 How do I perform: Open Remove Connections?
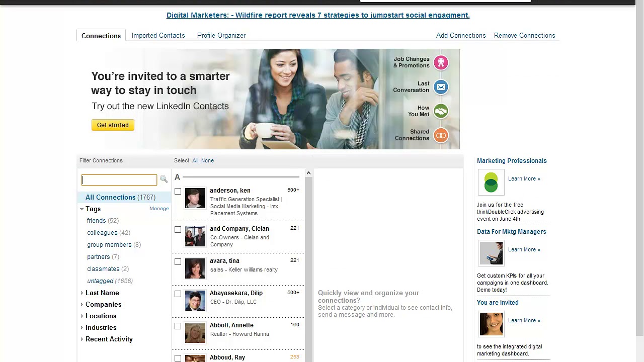point(525,35)
